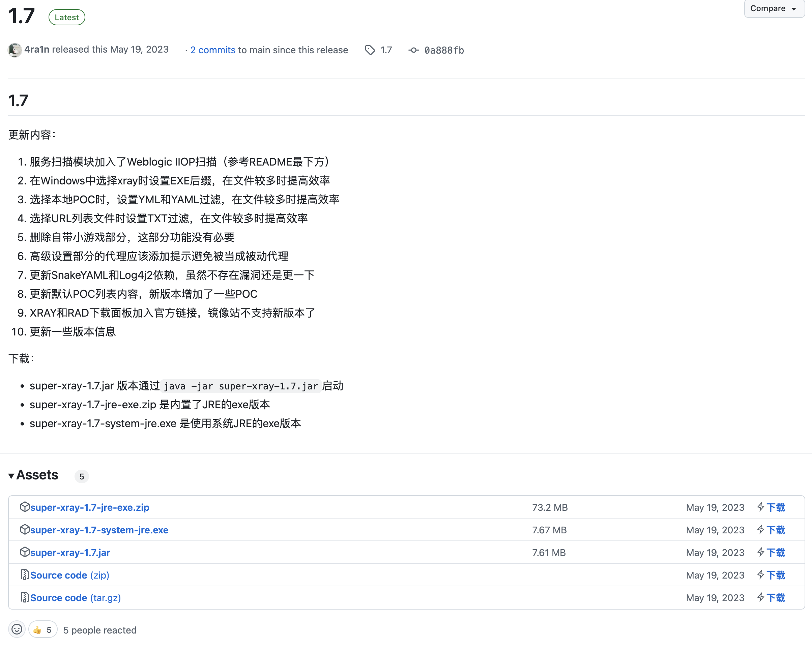Click package icon for super-xray-1.7-jre-exe.zip
This screenshot has height=648, width=812.
[25, 507]
